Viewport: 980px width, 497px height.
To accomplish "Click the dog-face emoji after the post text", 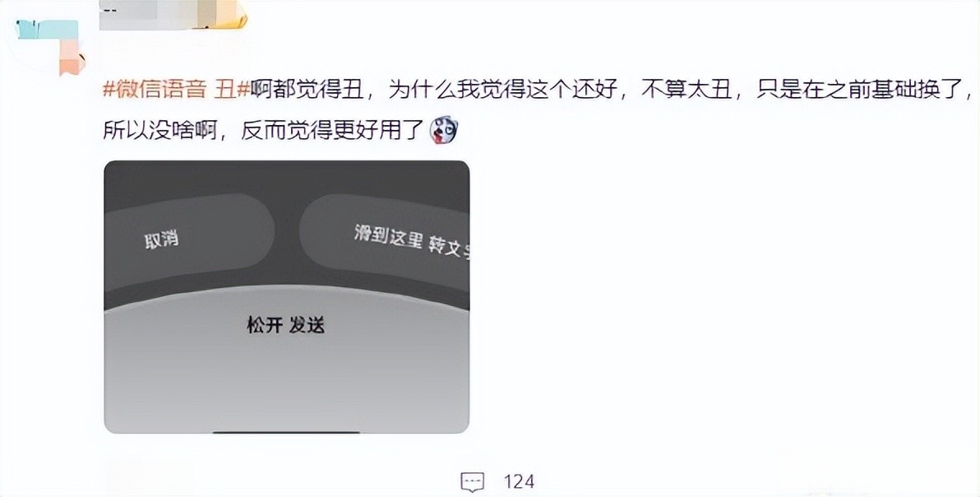I will point(445,131).
